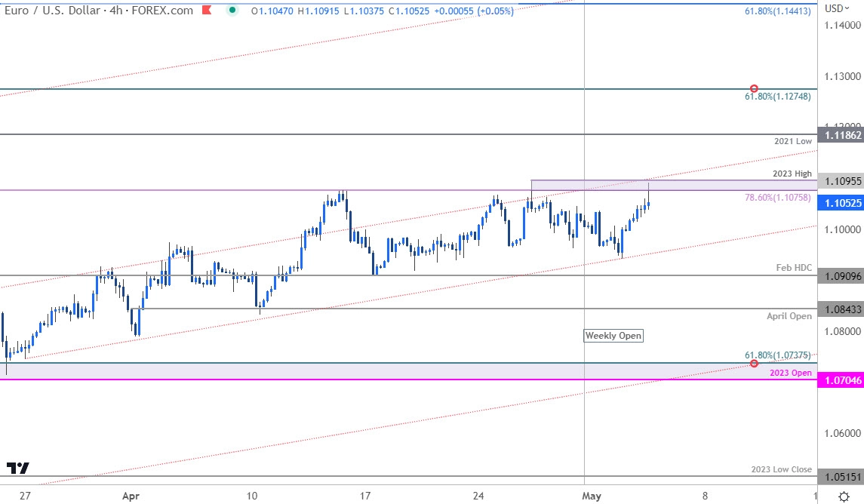Select the 1.11862 price label for 2021 Low
864x504 pixels.
pyautogui.click(x=841, y=134)
